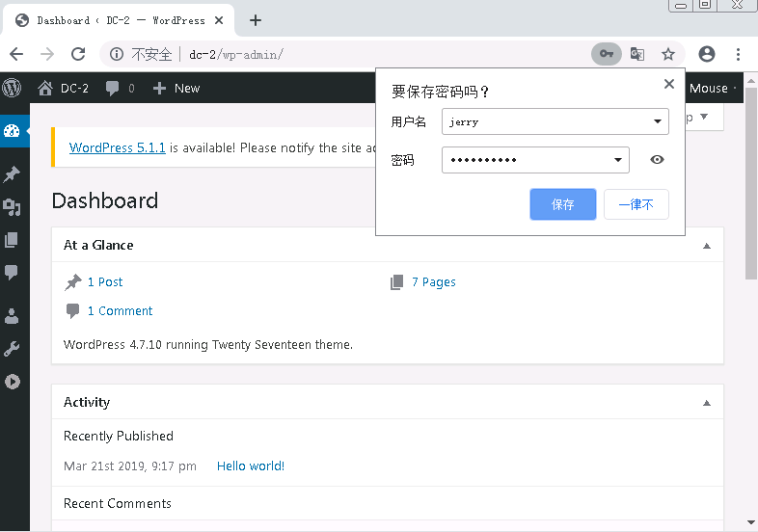Open the Chrome profile avatar icon
Viewport: 758px width, 532px height.
pyautogui.click(x=707, y=54)
